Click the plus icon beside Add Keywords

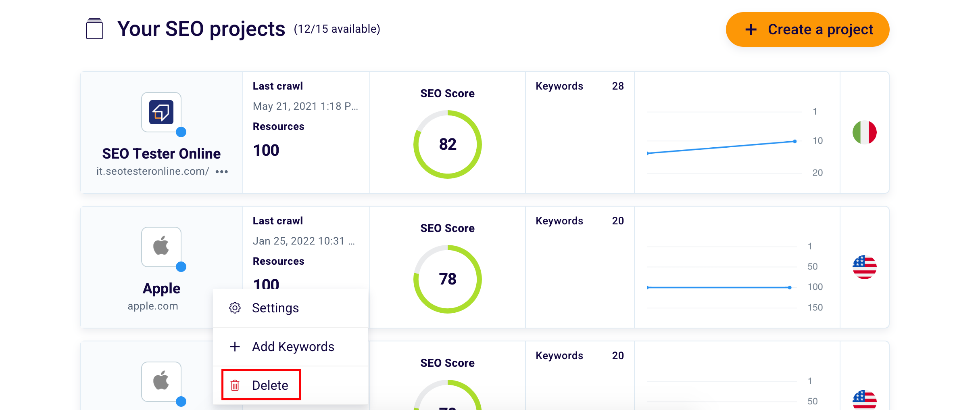(235, 347)
